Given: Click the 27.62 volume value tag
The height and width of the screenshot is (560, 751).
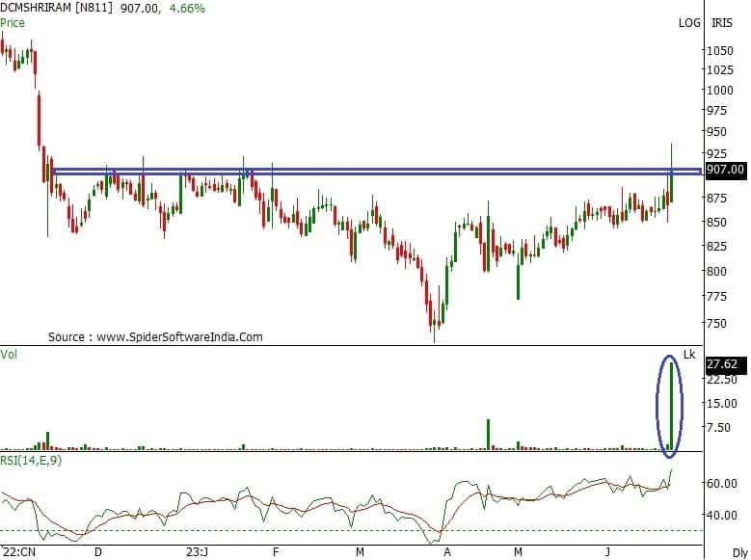Looking at the screenshot, I should tap(721, 364).
